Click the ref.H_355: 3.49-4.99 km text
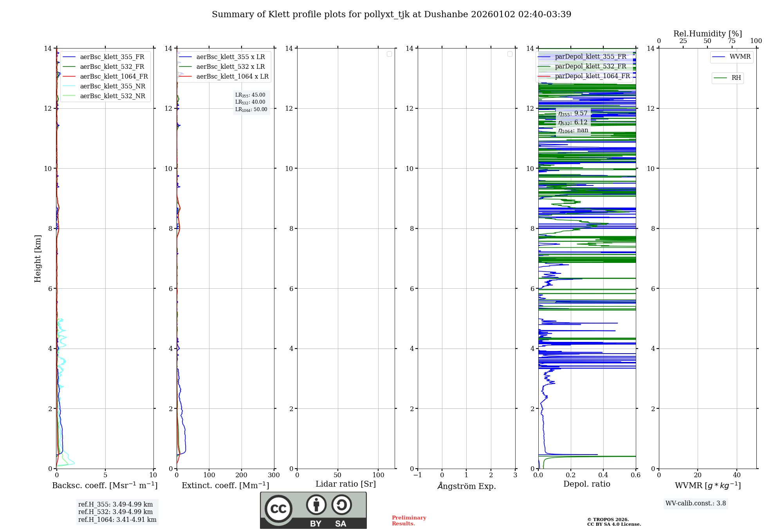 [x=115, y=505]
